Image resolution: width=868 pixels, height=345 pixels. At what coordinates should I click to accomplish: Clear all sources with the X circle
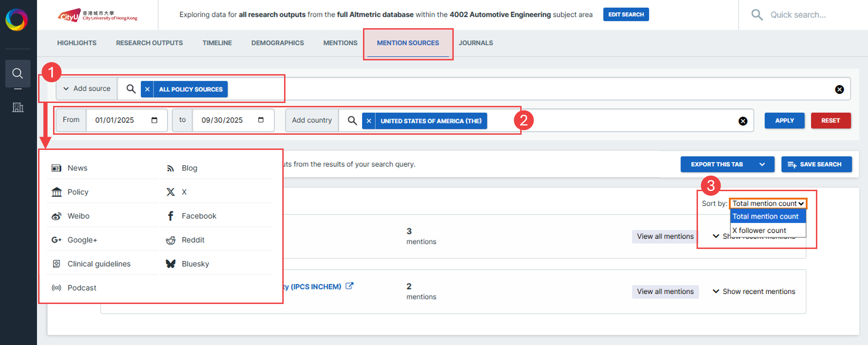click(x=839, y=89)
